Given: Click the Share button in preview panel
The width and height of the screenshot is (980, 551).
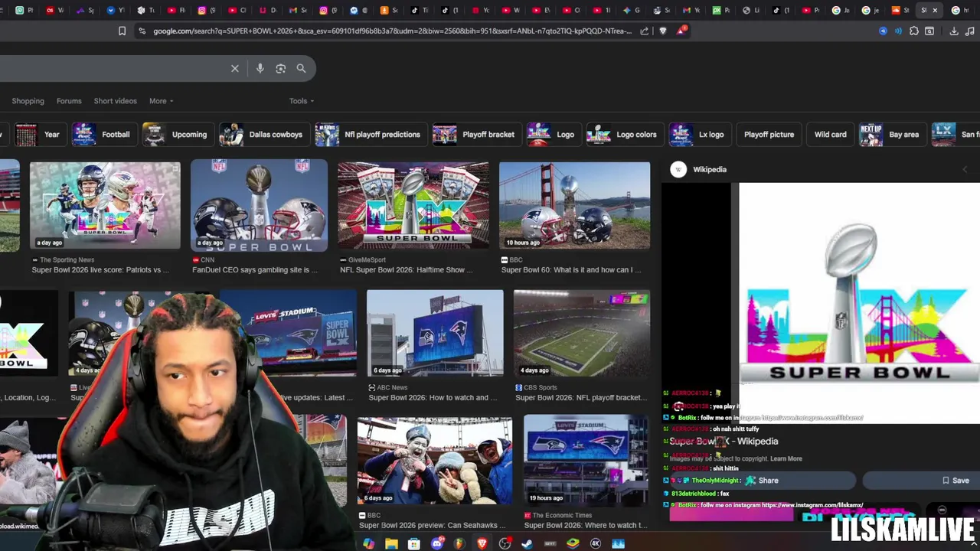Looking at the screenshot, I should [762, 481].
